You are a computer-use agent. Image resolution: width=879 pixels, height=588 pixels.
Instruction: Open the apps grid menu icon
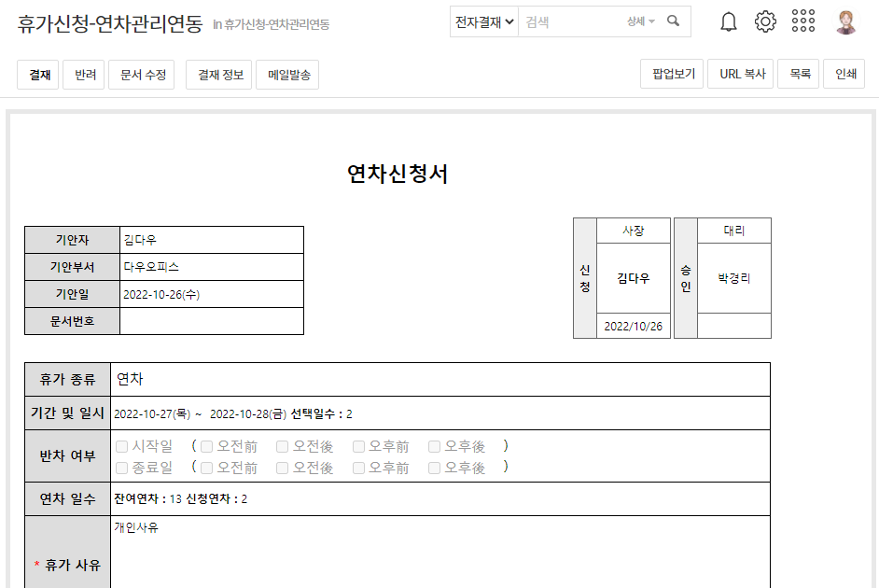[802, 21]
